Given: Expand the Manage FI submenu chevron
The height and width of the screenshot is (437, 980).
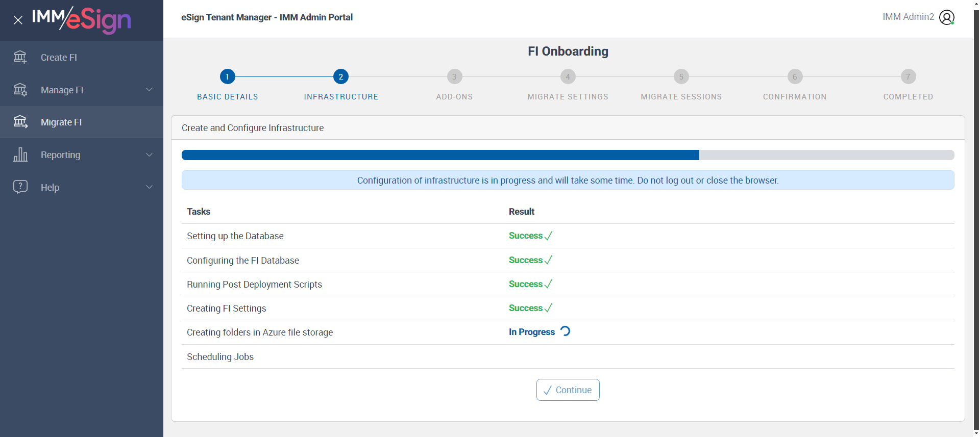Looking at the screenshot, I should pos(149,90).
